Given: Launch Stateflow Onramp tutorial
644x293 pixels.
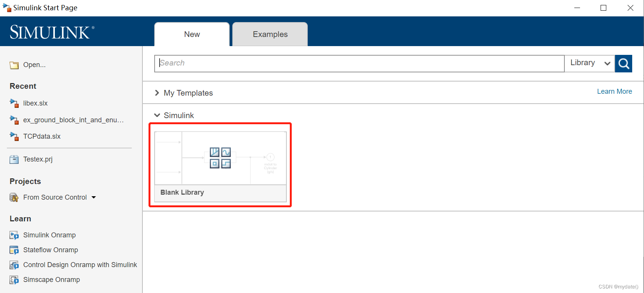Looking at the screenshot, I should pos(51,250).
